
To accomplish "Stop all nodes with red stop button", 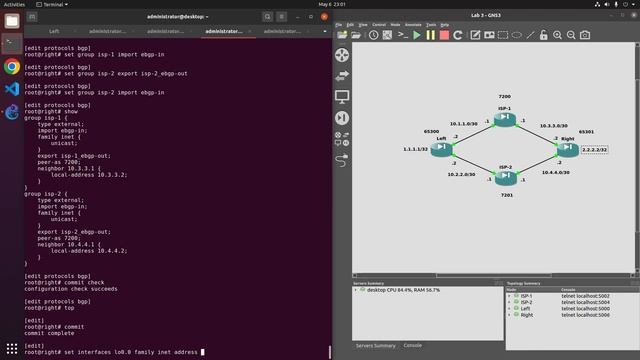I will pyautogui.click(x=444, y=35).
